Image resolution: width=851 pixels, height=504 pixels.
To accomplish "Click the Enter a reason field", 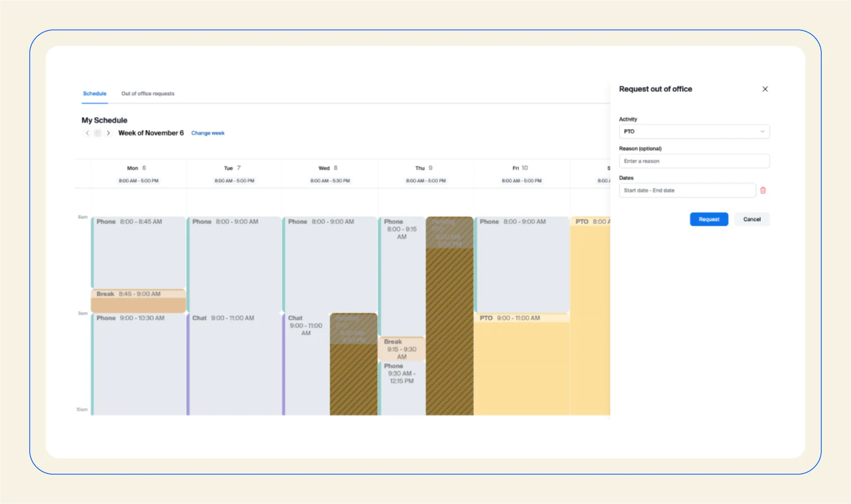I will (694, 161).
